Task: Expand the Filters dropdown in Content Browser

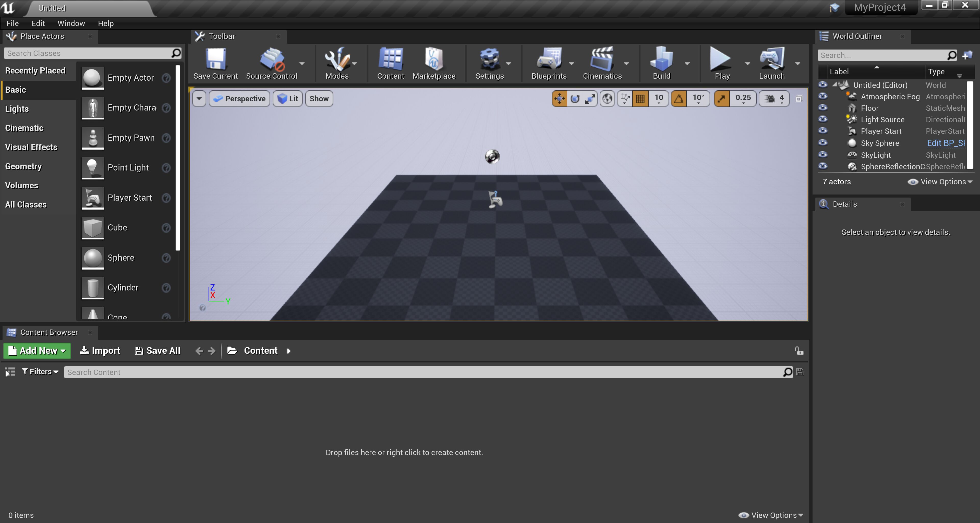Action: click(40, 372)
